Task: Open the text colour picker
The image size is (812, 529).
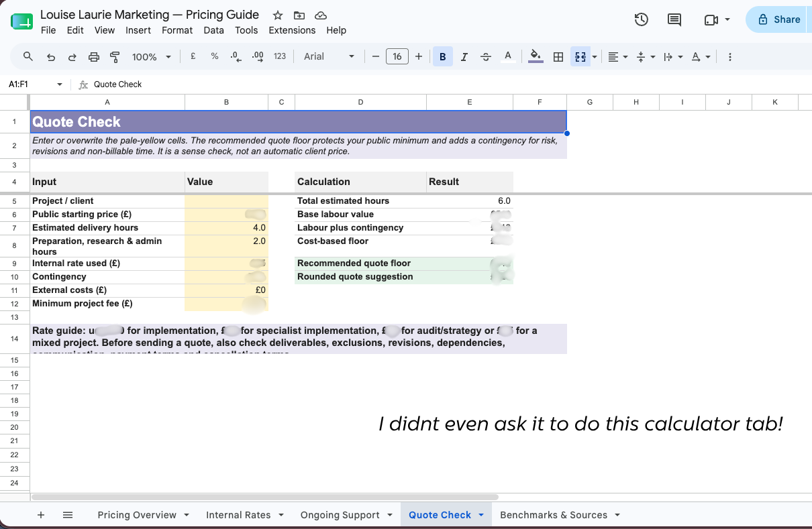Action: tap(508, 57)
